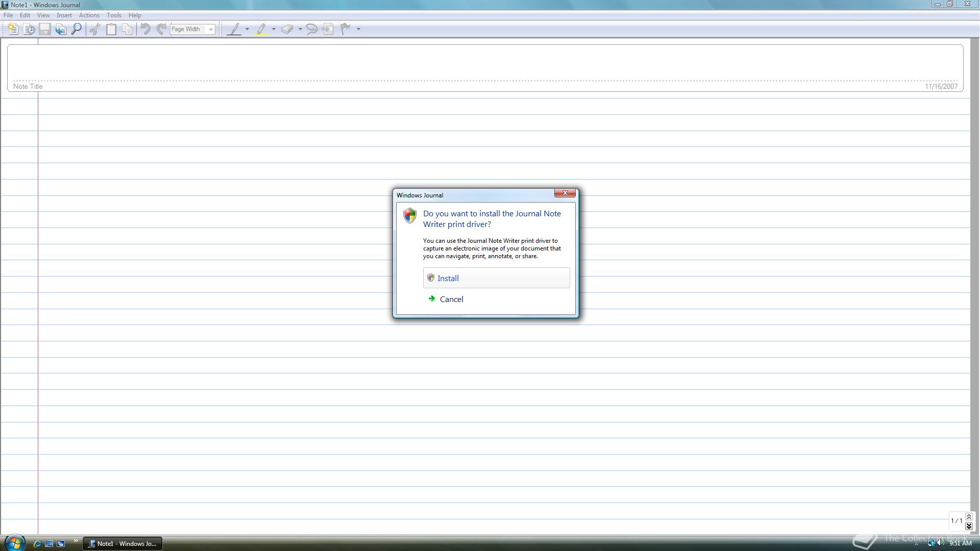Click the 11/16/2007 note date
Screen dimensions: 980x551
[x=941, y=87]
